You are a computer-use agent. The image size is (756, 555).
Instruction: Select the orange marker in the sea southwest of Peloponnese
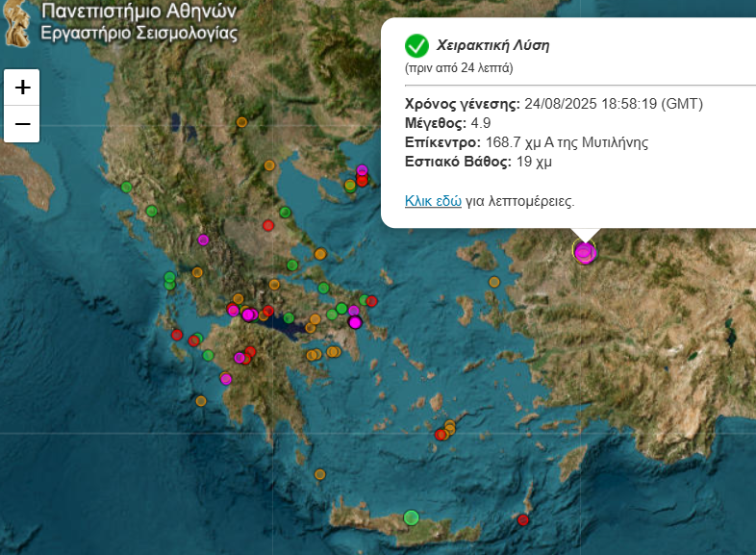(201, 401)
